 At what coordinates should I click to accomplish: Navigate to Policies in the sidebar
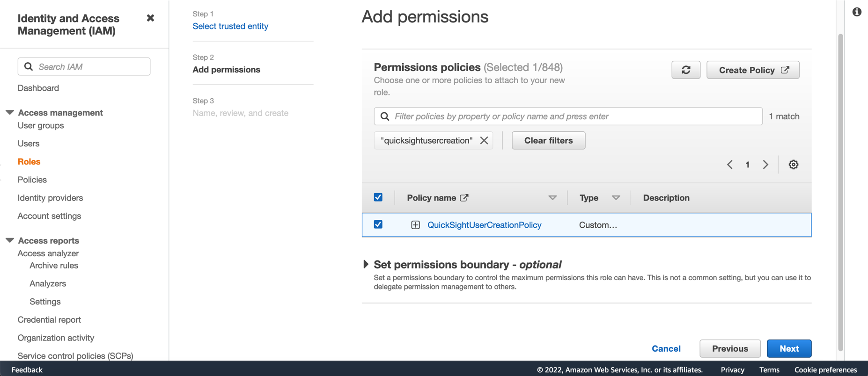(32, 180)
